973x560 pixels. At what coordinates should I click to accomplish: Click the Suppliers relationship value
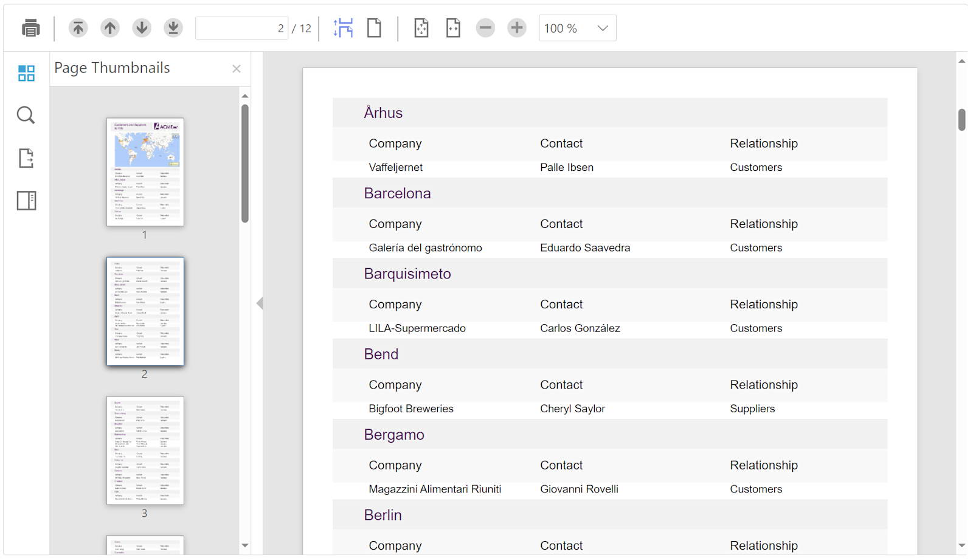coord(753,409)
